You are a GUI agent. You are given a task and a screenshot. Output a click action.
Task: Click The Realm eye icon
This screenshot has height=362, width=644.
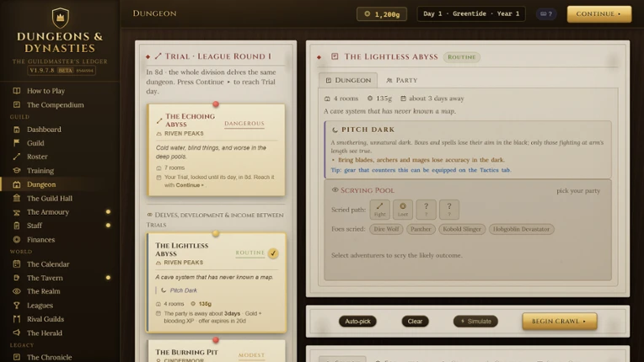(x=16, y=291)
